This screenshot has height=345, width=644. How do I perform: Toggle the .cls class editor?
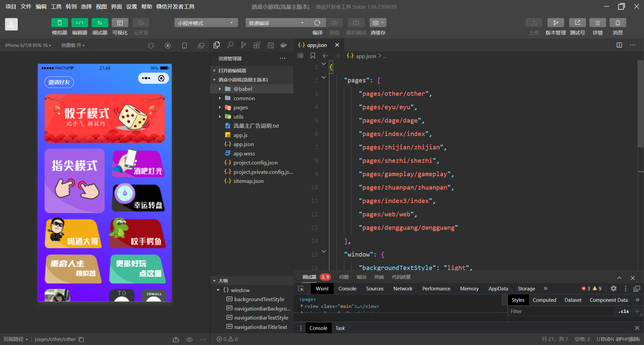click(x=624, y=311)
